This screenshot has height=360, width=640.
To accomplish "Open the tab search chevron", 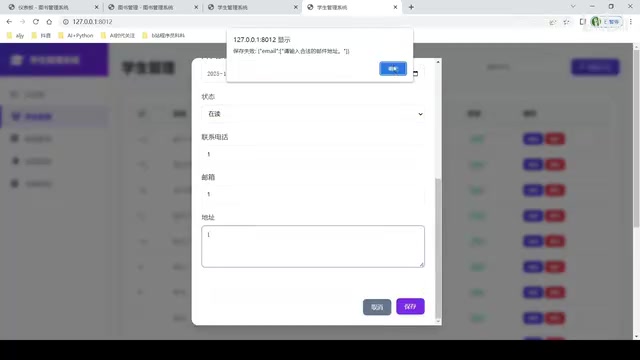I will [573, 7].
